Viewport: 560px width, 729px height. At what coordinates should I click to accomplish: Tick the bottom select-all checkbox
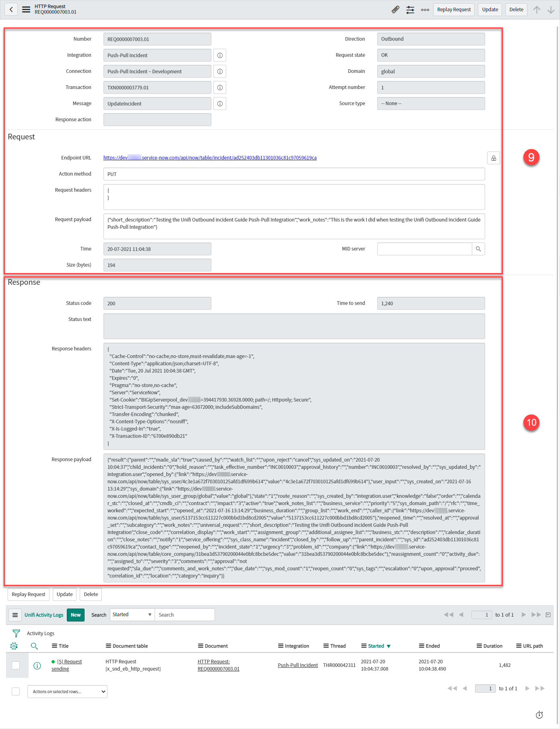pos(16,692)
